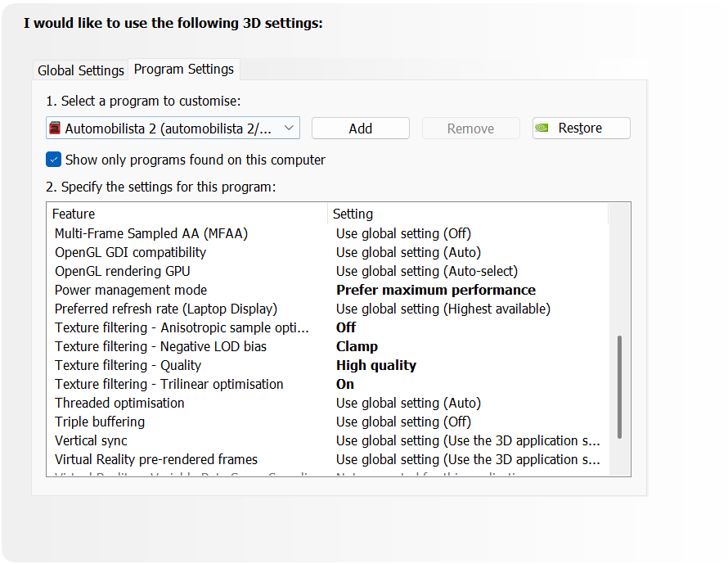Image resolution: width=728 pixels, height=564 pixels.
Task: Switch to the Global Settings tab
Action: (81, 70)
